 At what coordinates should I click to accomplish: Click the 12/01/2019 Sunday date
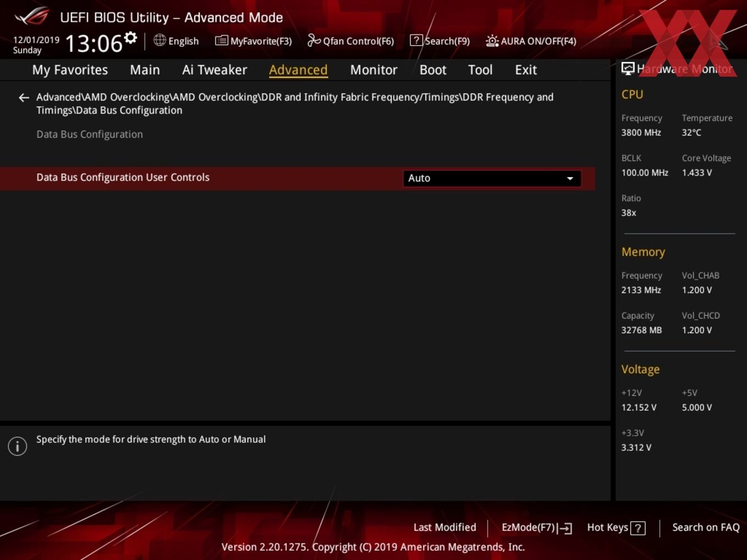pos(36,45)
